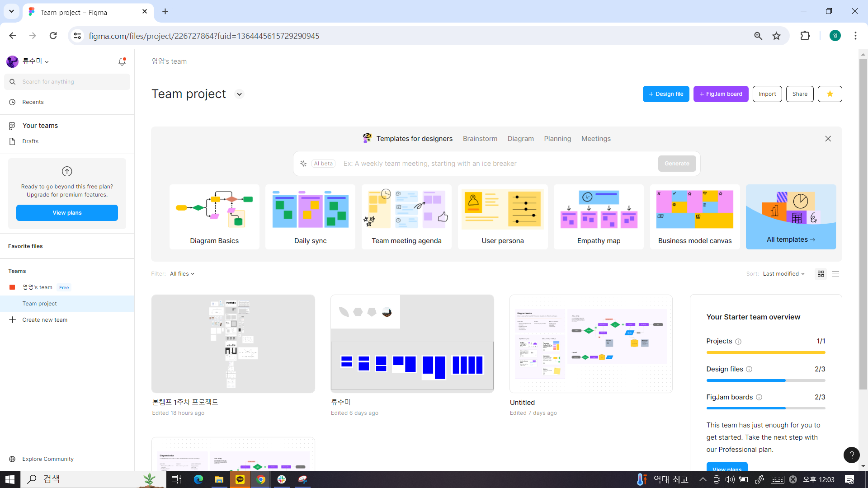The image size is (868, 488).
Task: Click the Create new team plus icon
Action: click(x=12, y=320)
